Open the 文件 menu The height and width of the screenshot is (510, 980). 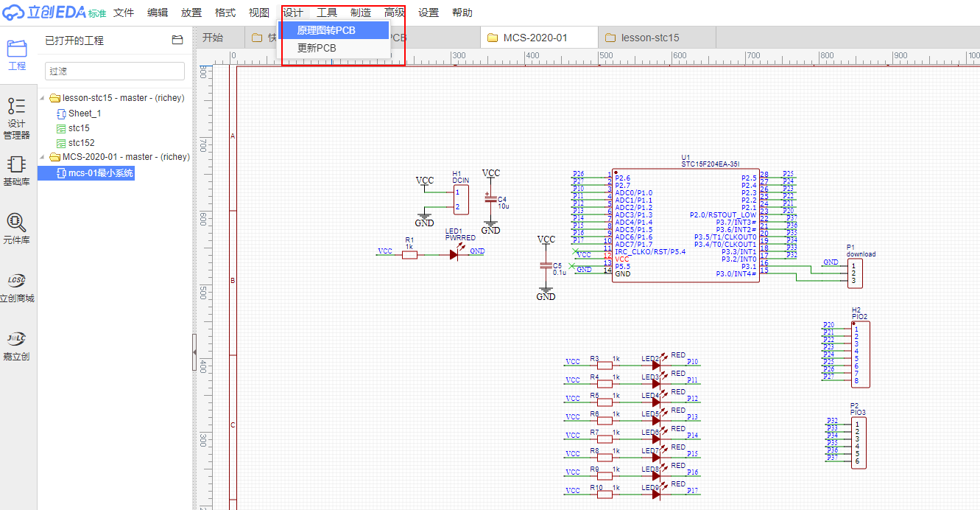pyautogui.click(x=124, y=13)
